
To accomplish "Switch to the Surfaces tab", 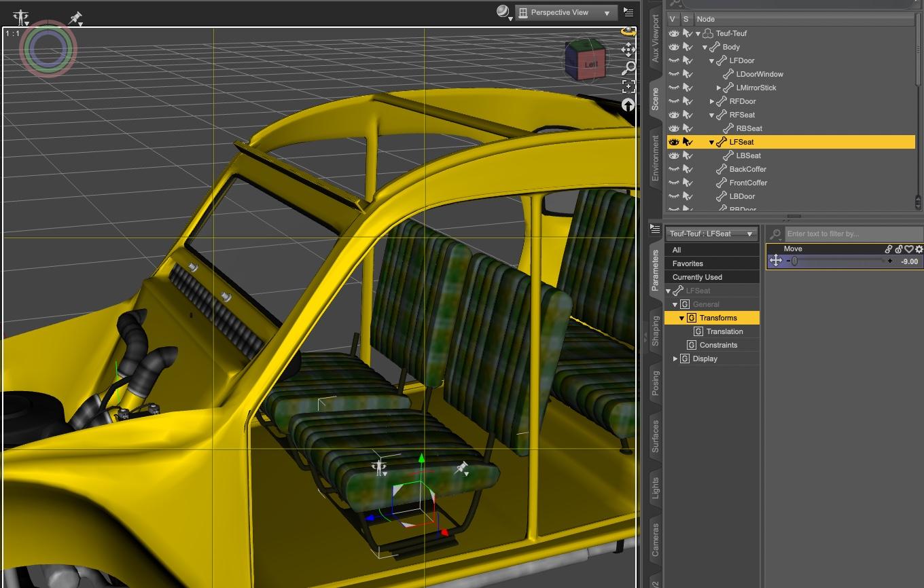I will point(655,436).
